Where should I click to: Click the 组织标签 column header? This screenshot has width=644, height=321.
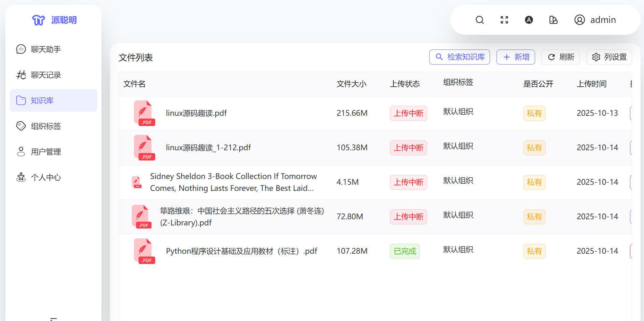458,82
